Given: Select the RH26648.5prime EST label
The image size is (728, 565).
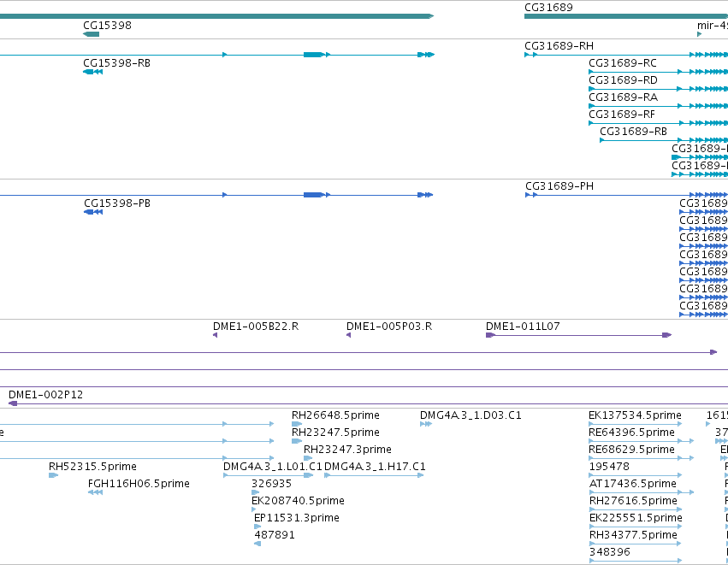Looking at the screenshot, I should [335, 415].
